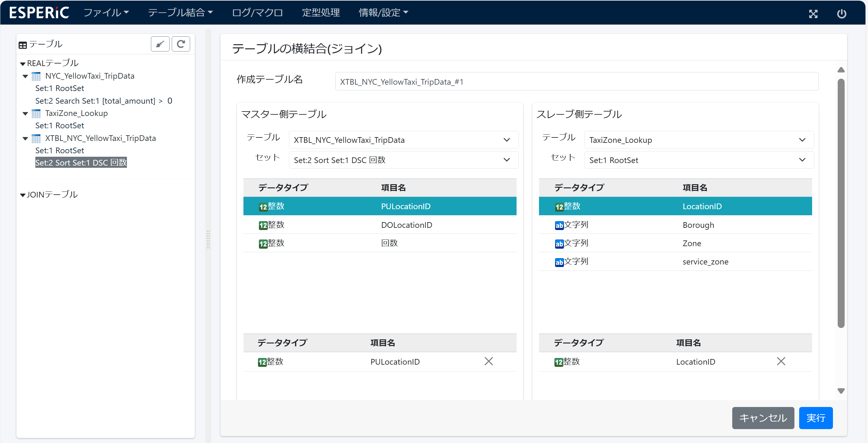
Task: Click the TaxiZone_Lookup table icon
Action: coord(36,114)
